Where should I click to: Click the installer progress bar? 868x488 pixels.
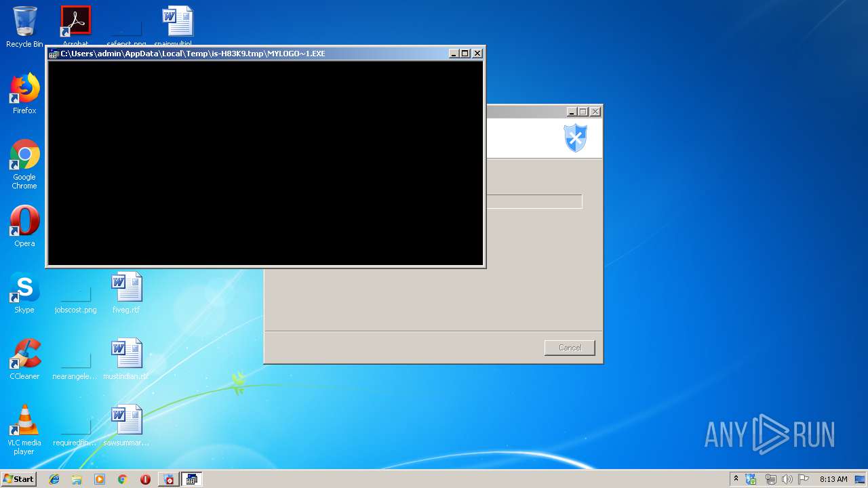pos(534,201)
